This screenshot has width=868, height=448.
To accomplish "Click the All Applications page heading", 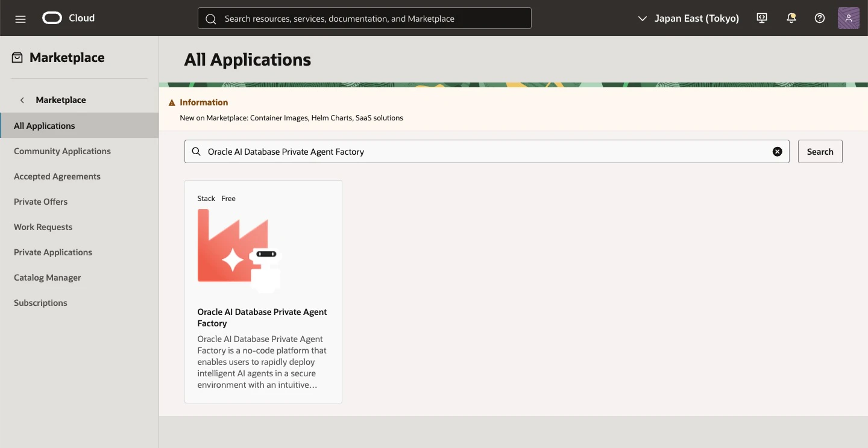I will (248, 60).
